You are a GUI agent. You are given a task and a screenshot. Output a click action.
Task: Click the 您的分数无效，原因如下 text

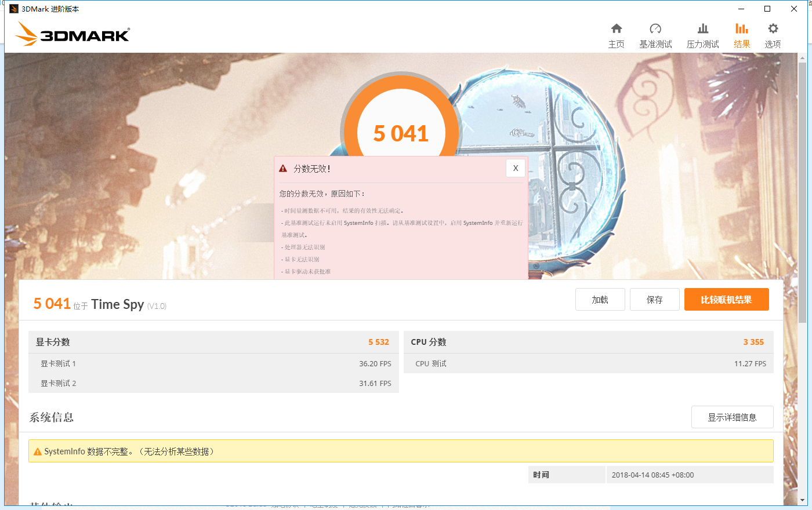(x=322, y=194)
